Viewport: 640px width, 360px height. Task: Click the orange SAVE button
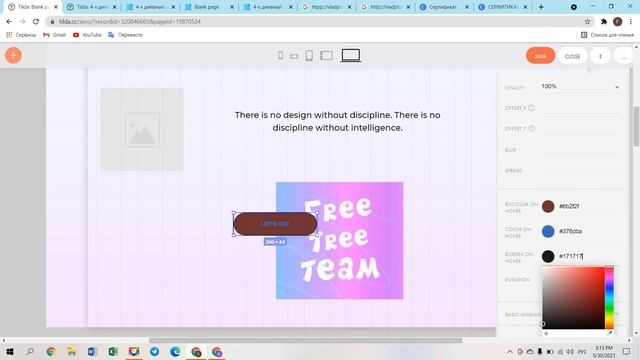click(540, 56)
